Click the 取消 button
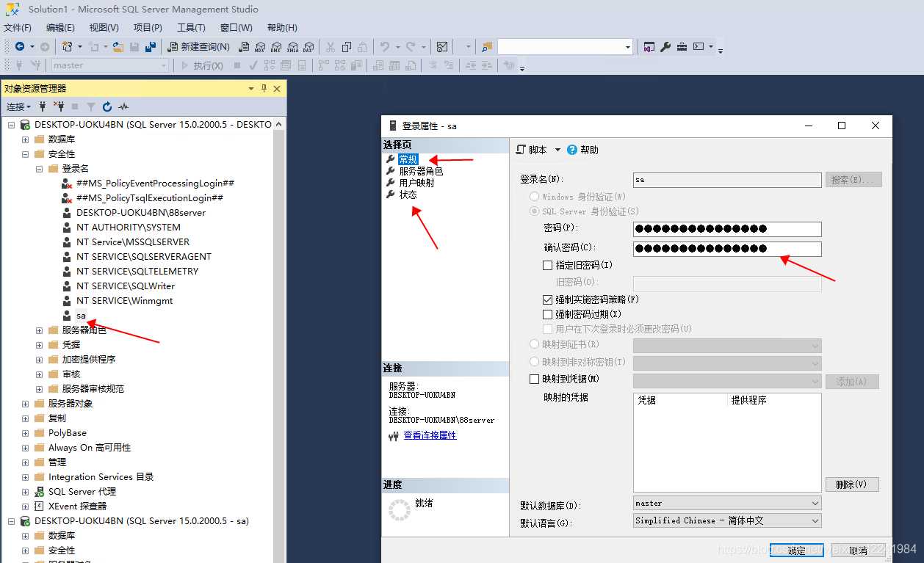924x563 pixels. (858, 551)
